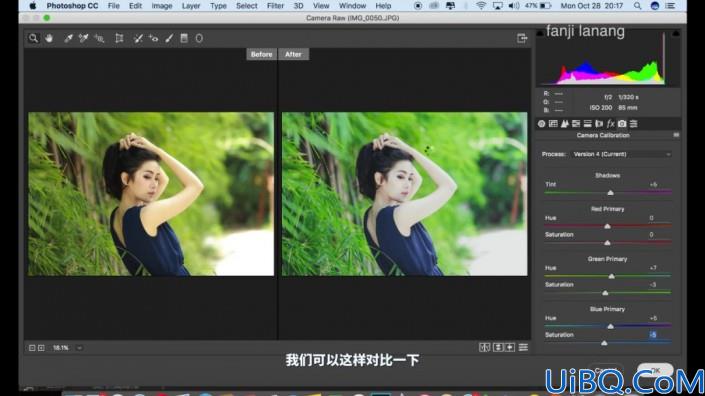
Task: Open the Notification Center icon
Action: [x=670, y=6]
